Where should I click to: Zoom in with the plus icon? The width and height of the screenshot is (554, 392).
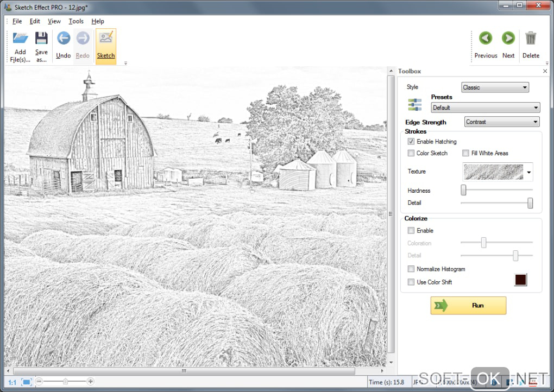coord(91,382)
